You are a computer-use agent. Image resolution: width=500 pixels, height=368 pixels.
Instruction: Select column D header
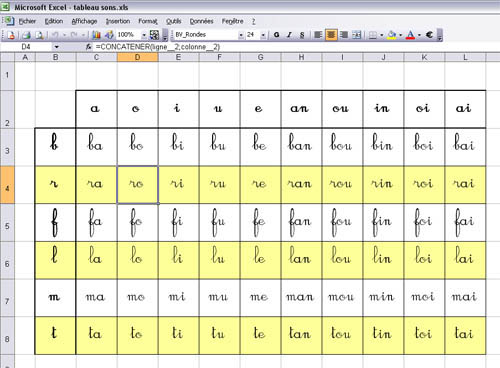pos(137,57)
